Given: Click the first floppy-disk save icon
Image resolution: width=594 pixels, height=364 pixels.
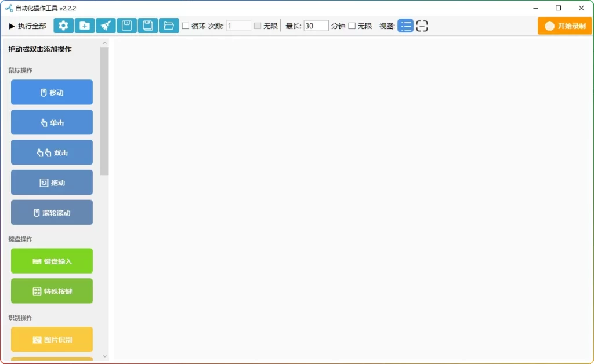Looking at the screenshot, I should (126, 26).
